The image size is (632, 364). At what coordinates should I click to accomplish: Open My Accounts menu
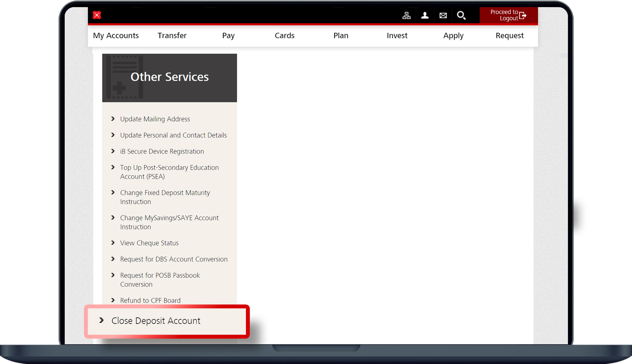click(x=116, y=36)
